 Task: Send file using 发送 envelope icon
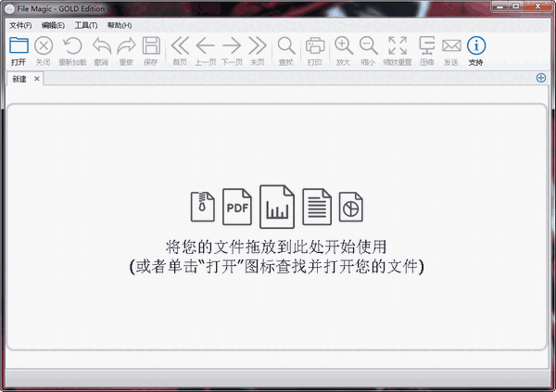pyautogui.click(x=451, y=45)
